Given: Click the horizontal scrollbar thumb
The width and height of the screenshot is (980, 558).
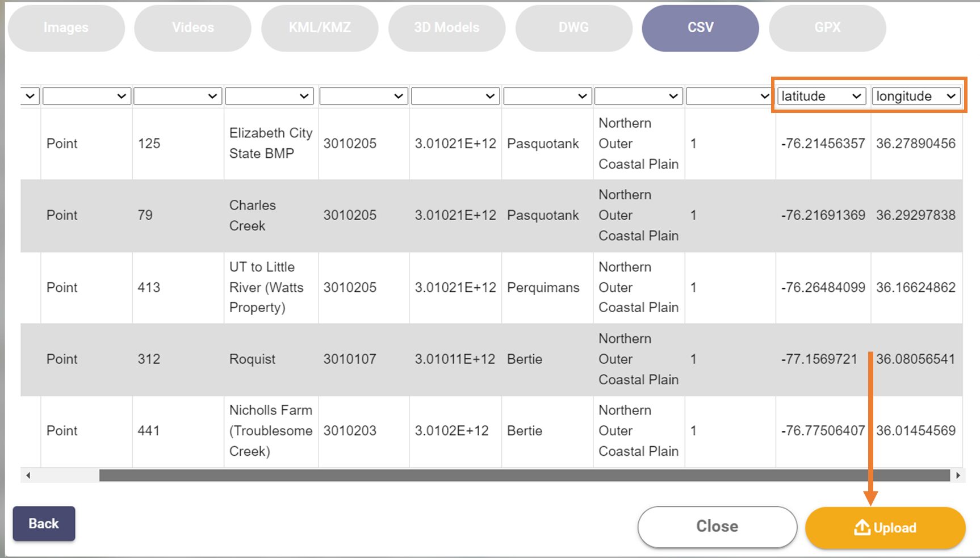Looking at the screenshot, I should [525, 475].
